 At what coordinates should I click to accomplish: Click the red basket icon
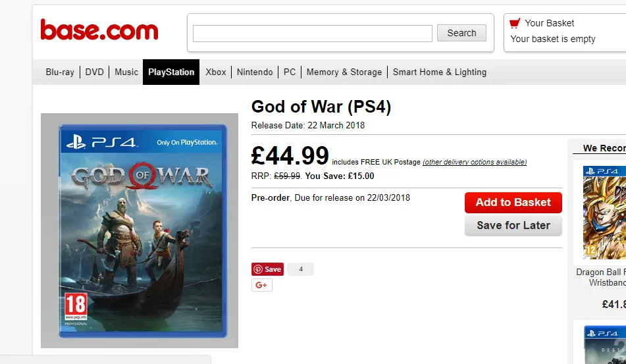point(515,23)
